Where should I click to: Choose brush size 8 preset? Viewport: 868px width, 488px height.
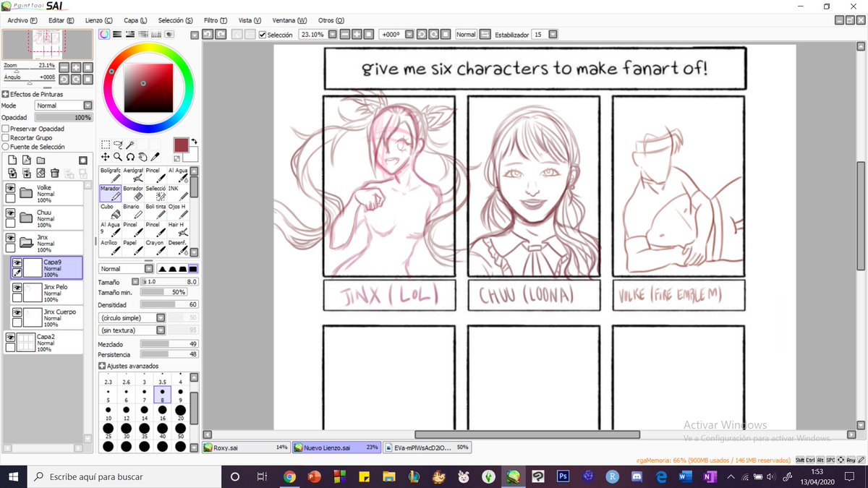tap(163, 395)
